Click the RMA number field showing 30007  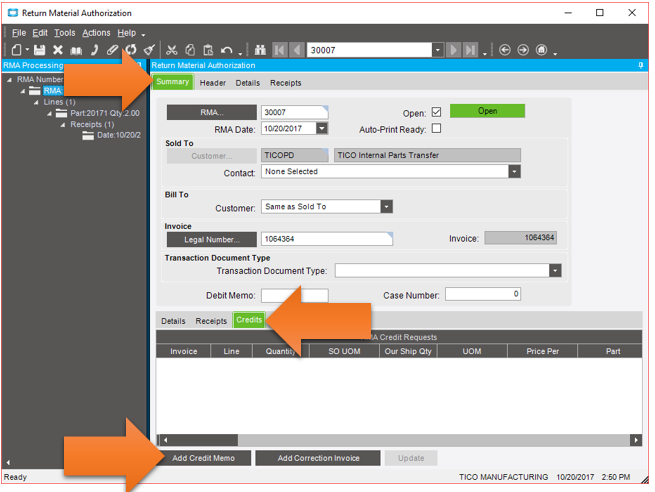click(294, 112)
